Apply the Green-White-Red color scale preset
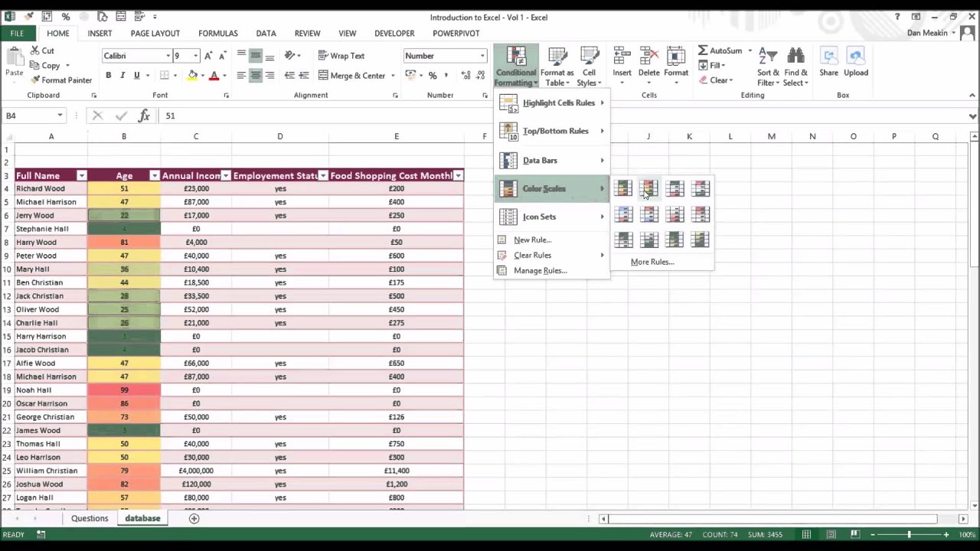The height and width of the screenshot is (551, 980). tap(675, 189)
